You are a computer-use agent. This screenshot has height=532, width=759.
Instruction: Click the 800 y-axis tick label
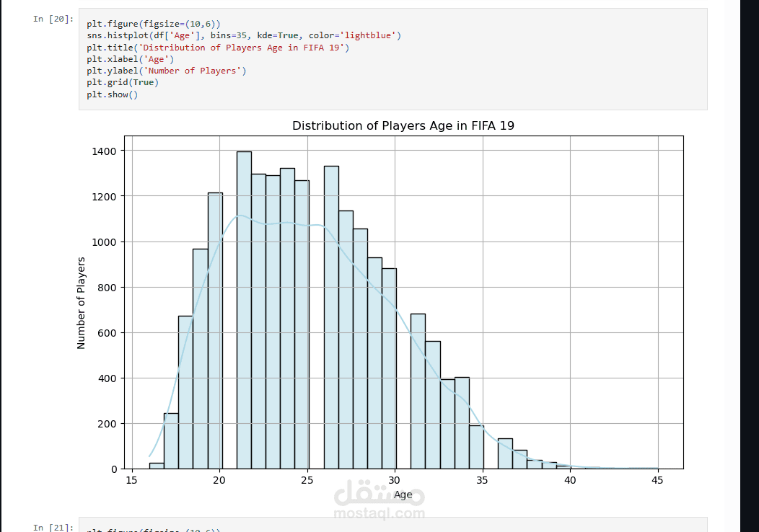[107, 288]
